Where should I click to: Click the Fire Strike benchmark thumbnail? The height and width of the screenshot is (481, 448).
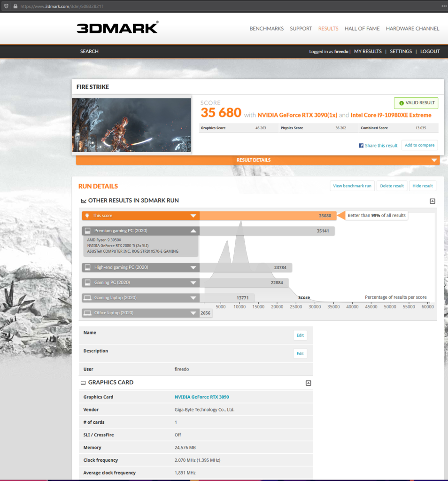[131, 125]
